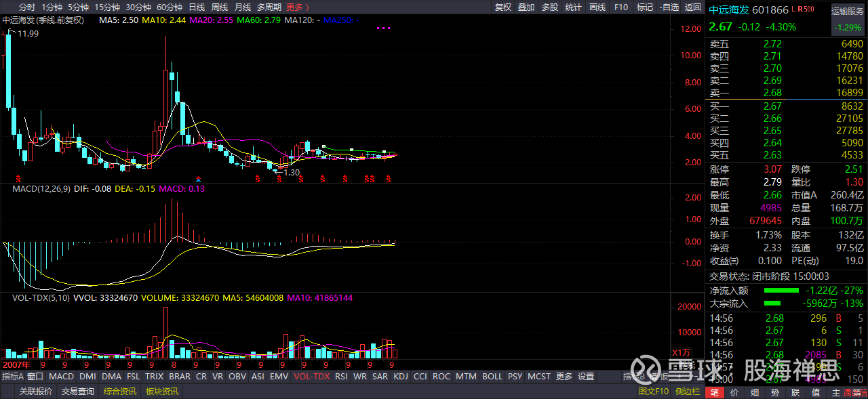Select the RSI indicator tab
868x399 pixels.
(x=342, y=377)
